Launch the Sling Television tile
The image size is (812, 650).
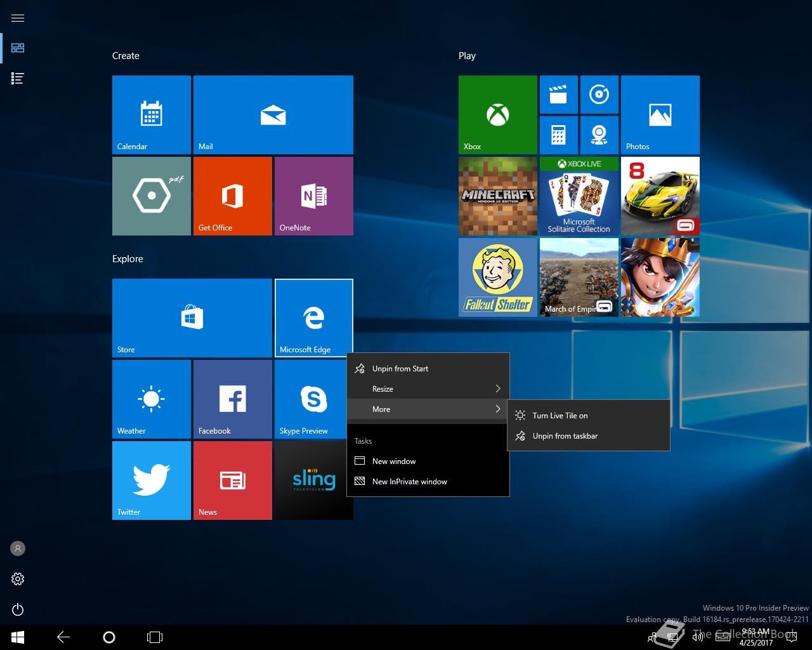click(x=311, y=481)
